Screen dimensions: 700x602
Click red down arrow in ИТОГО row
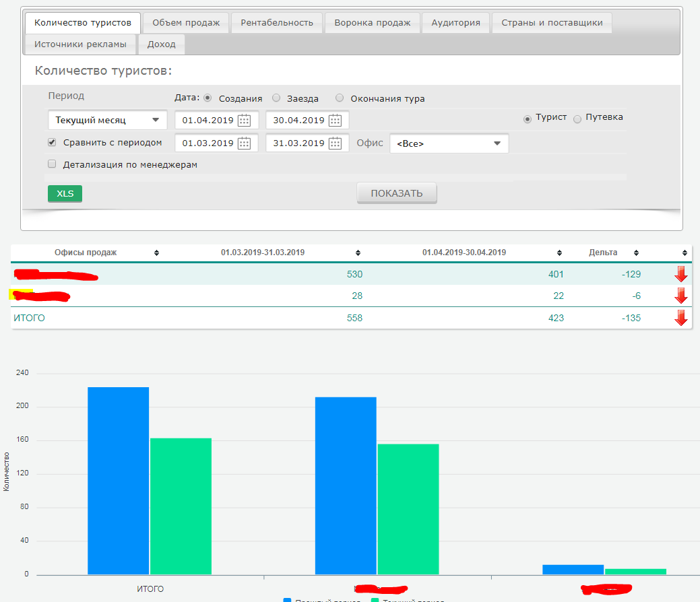[681, 319]
